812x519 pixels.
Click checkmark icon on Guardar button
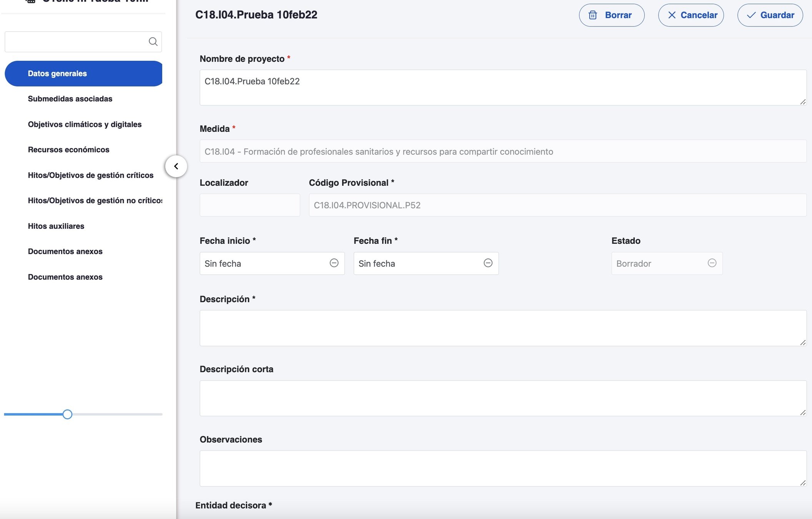click(x=751, y=15)
